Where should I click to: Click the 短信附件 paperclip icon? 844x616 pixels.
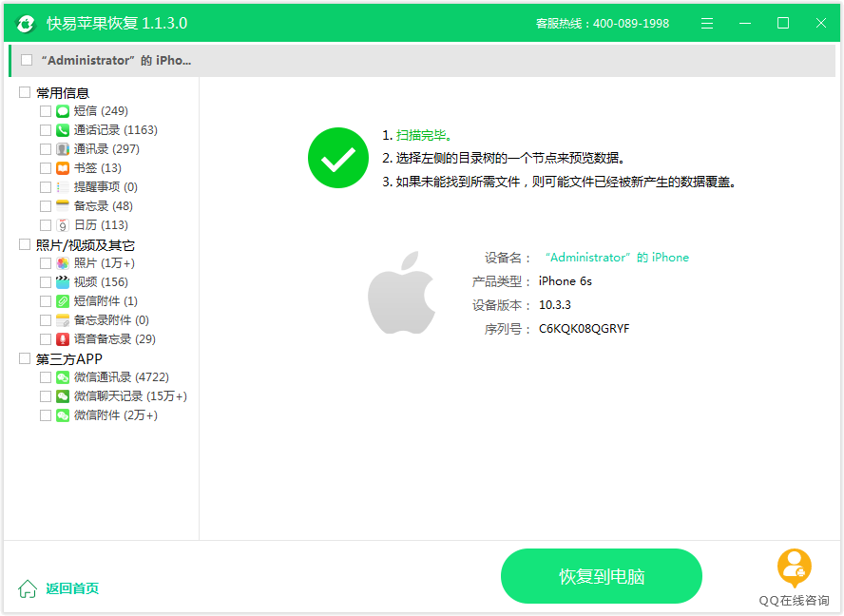point(63,301)
